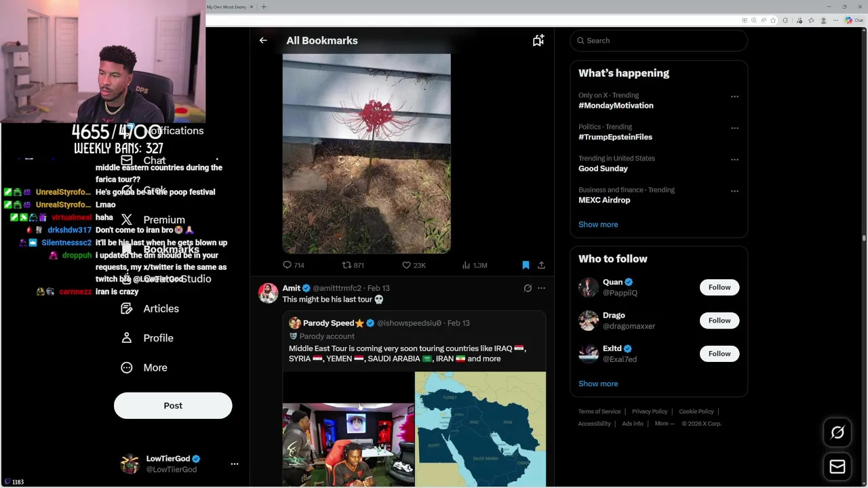868x488 pixels.
Task: Open the bookmark folders icon beside All Bookmarks
Action: point(538,41)
